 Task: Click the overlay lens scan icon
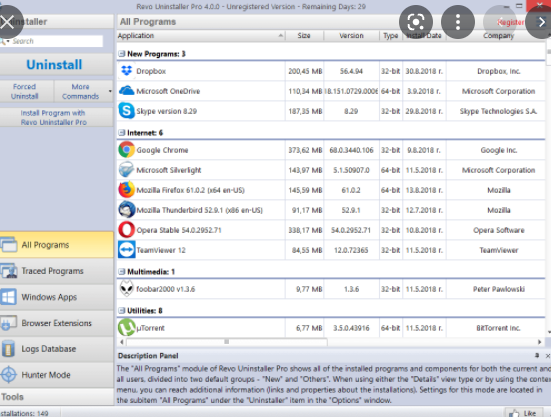(x=416, y=22)
